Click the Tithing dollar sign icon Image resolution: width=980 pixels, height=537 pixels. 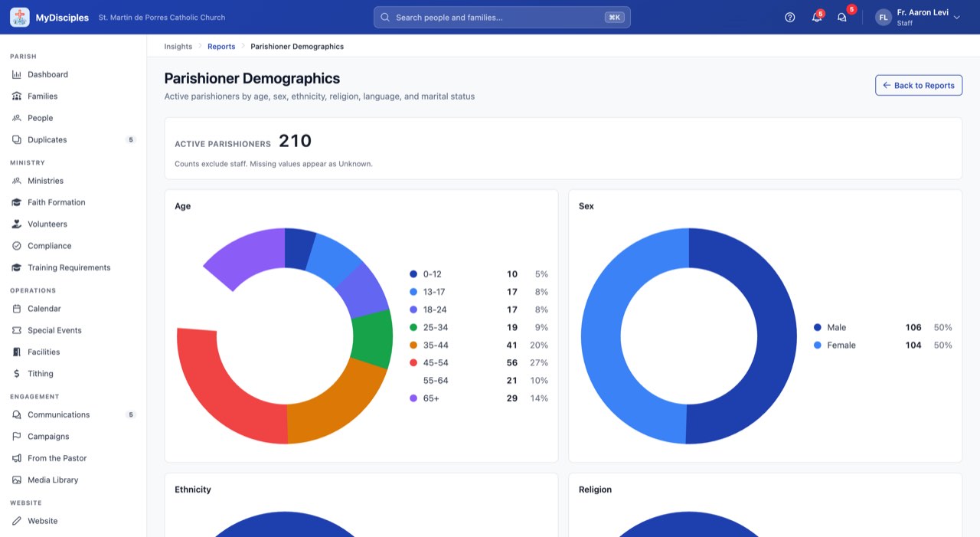[17, 374]
